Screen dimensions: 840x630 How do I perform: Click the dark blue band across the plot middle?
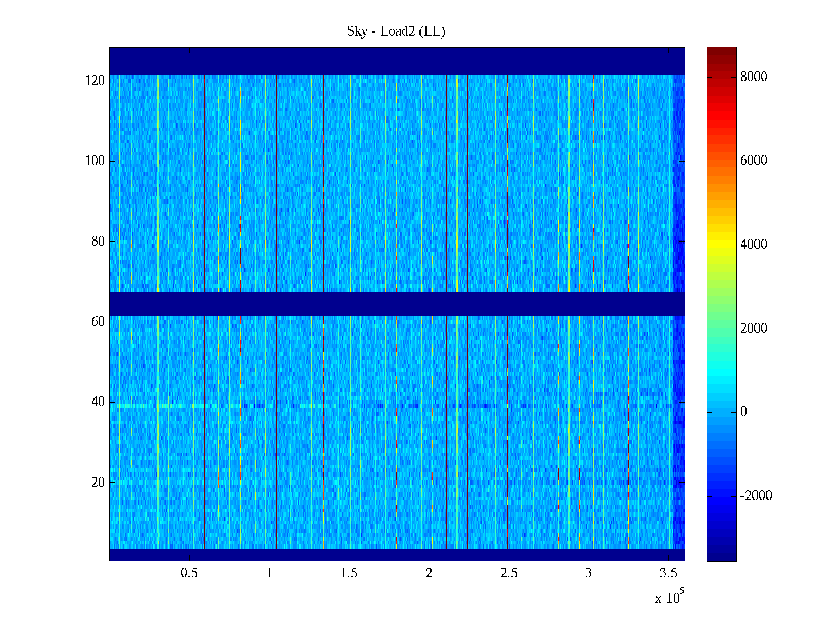(397, 303)
